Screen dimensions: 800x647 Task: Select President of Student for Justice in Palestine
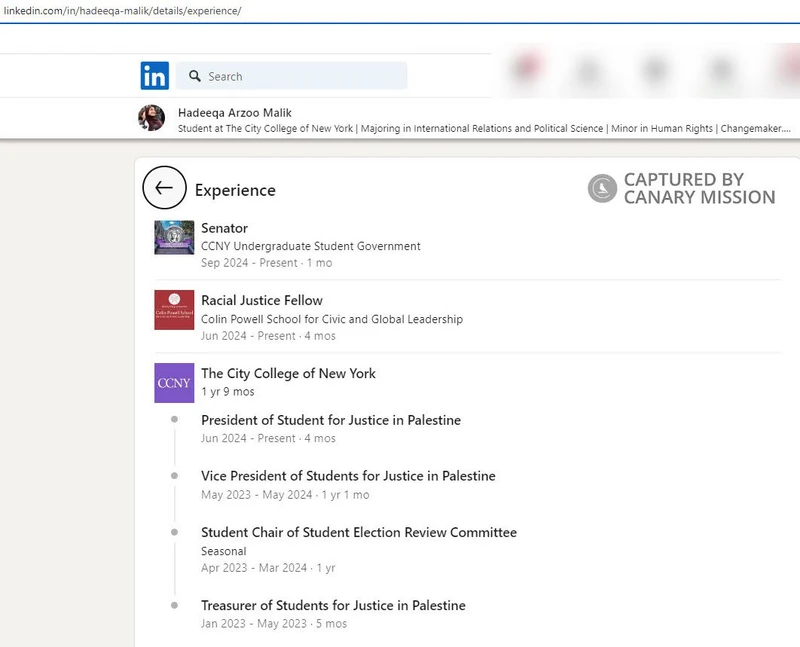pyautogui.click(x=331, y=420)
